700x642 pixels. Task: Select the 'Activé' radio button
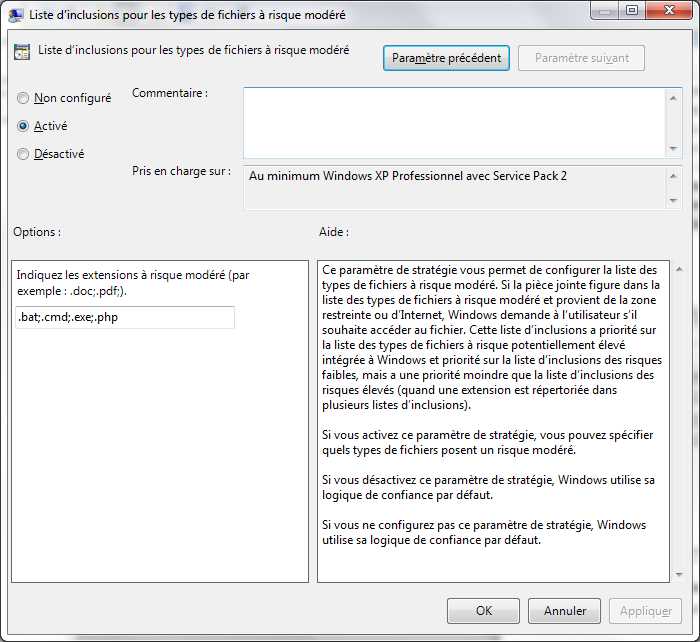tap(23, 126)
